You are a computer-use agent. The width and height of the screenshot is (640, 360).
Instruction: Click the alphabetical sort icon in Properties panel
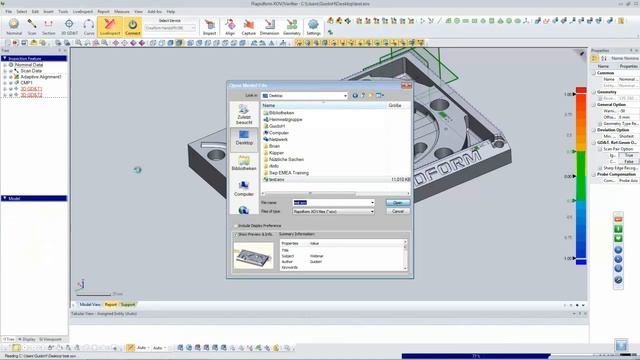pyautogui.click(x=604, y=58)
